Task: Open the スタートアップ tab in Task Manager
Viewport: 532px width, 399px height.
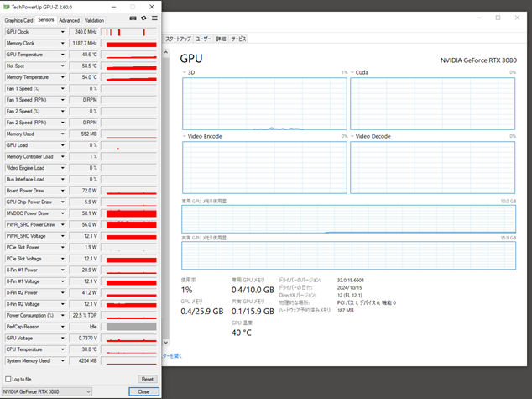Action: click(x=178, y=39)
